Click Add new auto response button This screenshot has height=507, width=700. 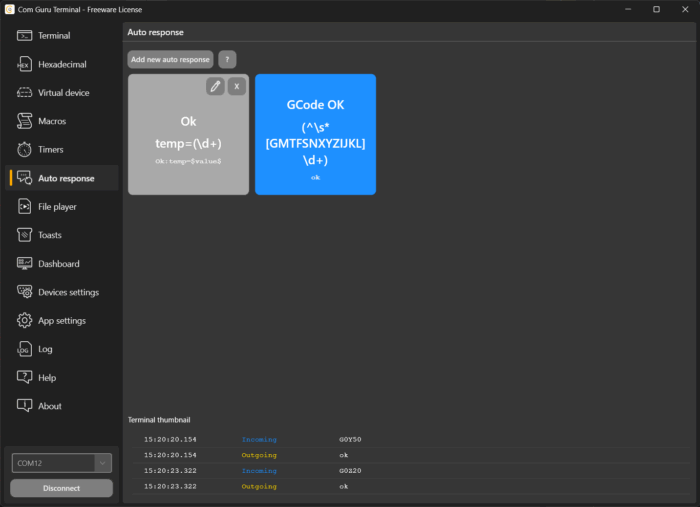170,60
